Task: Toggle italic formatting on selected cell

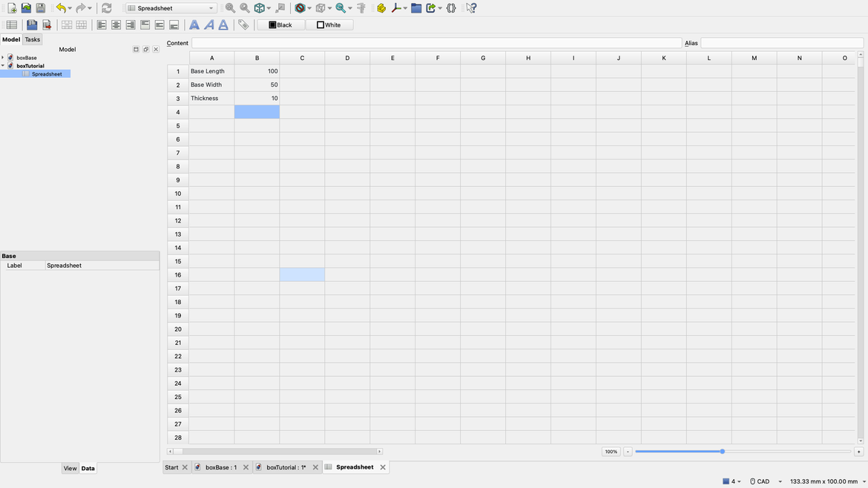Action: (x=208, y=24)
